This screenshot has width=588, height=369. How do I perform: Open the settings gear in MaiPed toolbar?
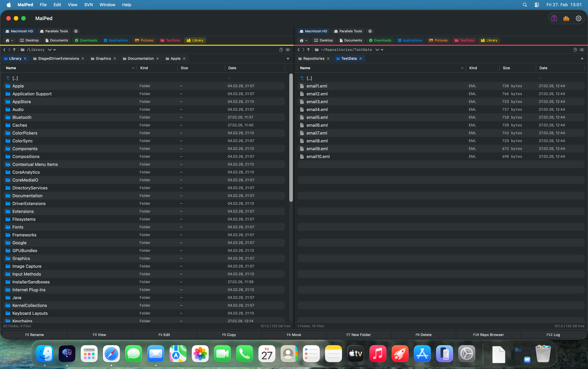click(579, 18)
